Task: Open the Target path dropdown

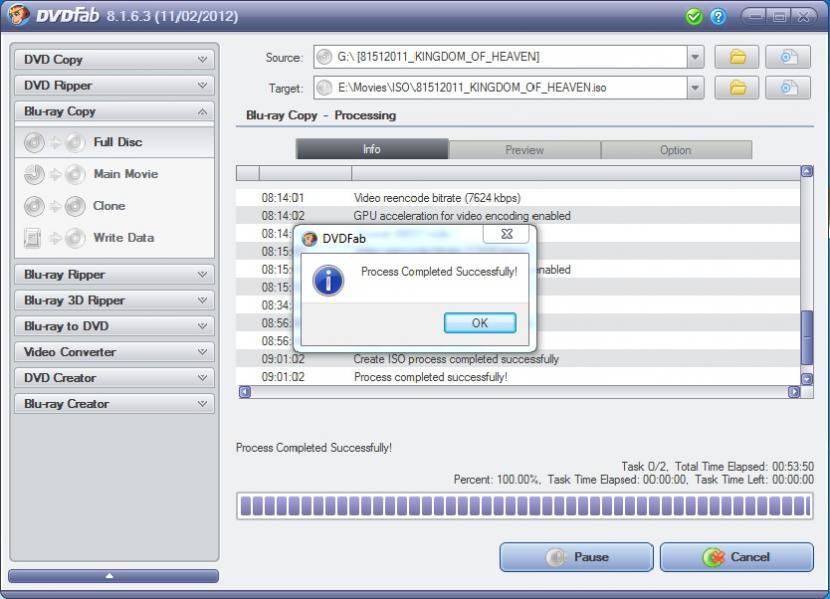Action: click(696, 88)
